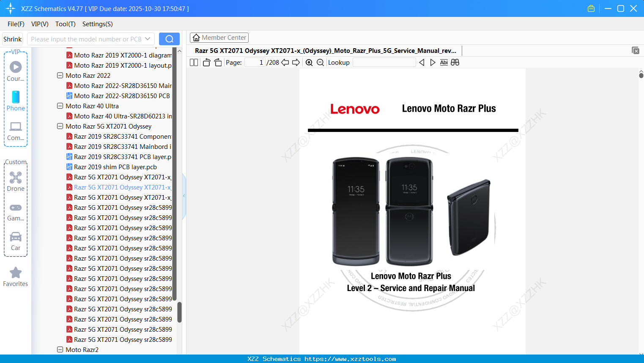This screenshot has height=363, width=644.
Task: Click the Lookup text field
Action: pos(384,63)
